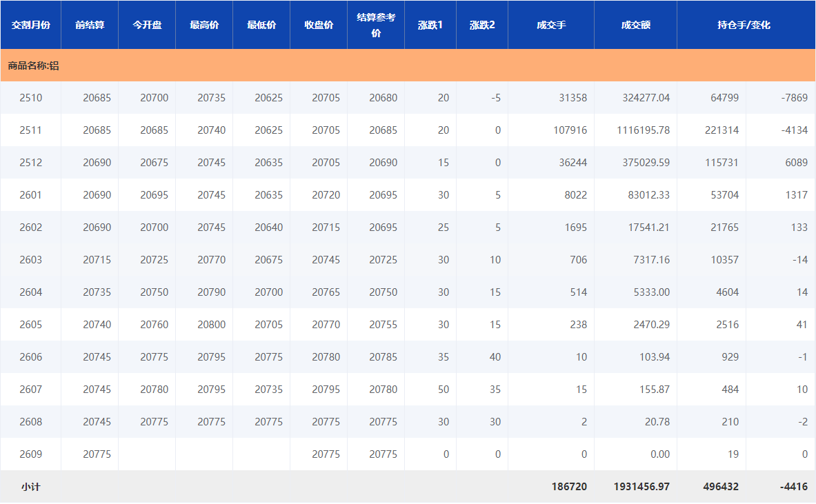The height and width of the screenshot is (504, 816).
Task: Click the 商品名称:铝 category row label
Action: 33,66
